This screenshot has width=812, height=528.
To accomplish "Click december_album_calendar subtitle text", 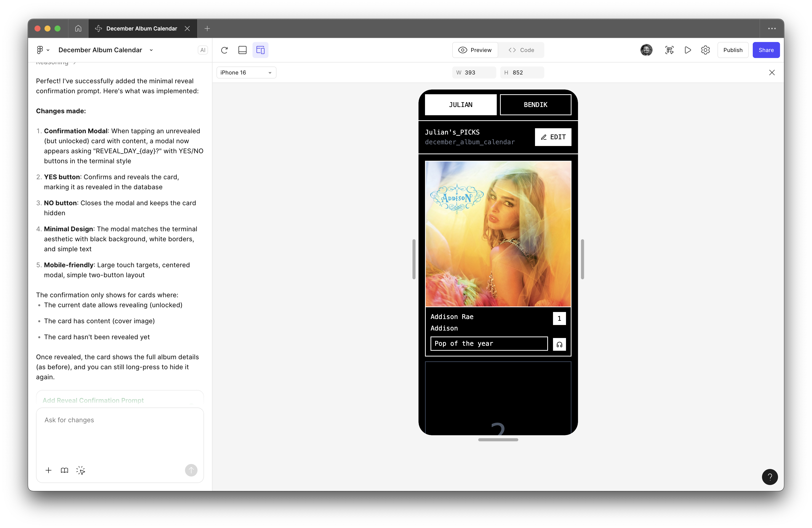I will (470, 142).
